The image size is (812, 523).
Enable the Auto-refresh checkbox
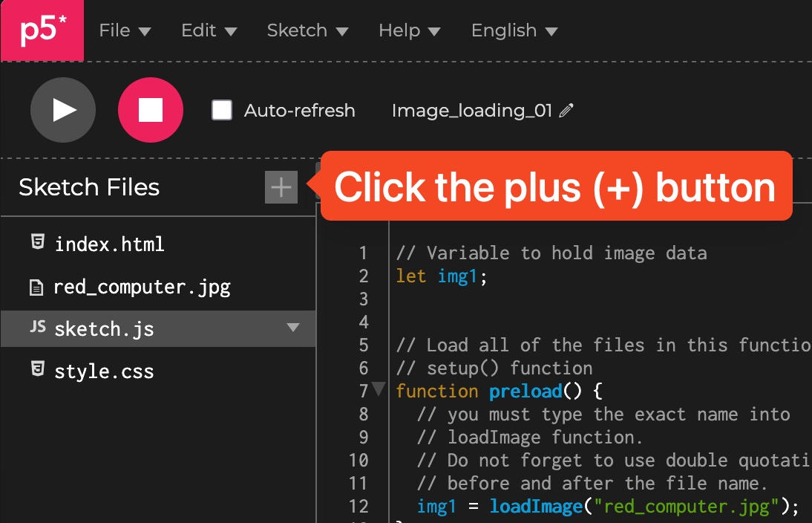pyautogui.click(x=222, y=111)
